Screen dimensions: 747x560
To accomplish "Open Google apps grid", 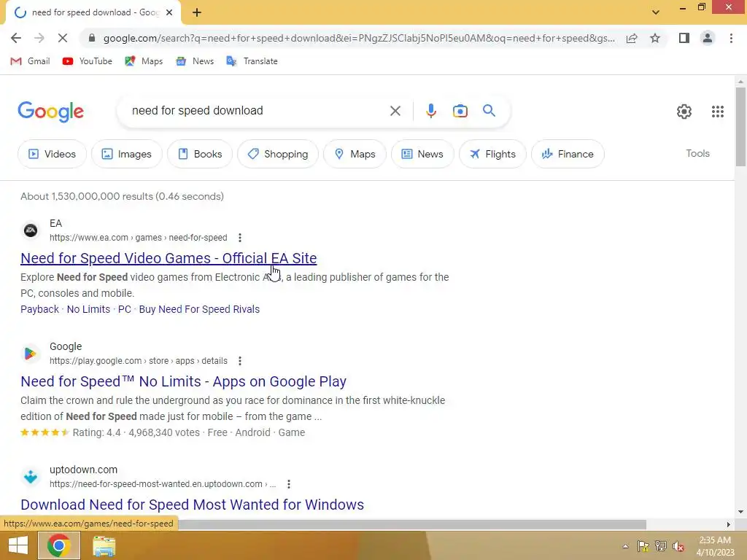I will click(x=718, y=112).
